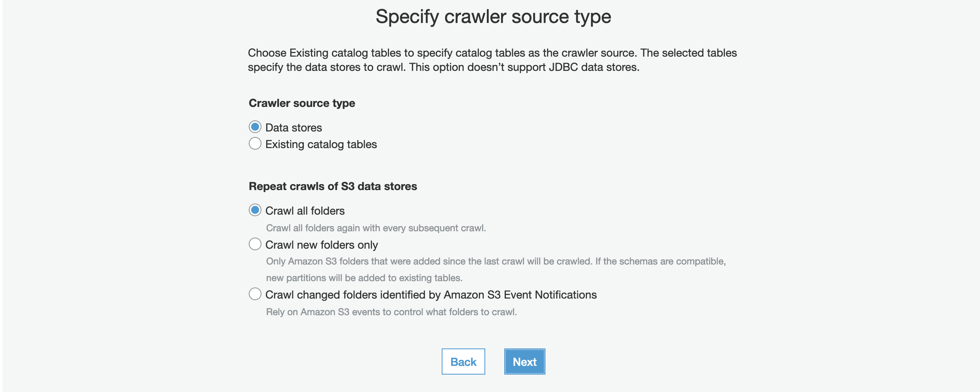Select the Data stores radio button
980x392 pixels.
(x=255, y=127)
